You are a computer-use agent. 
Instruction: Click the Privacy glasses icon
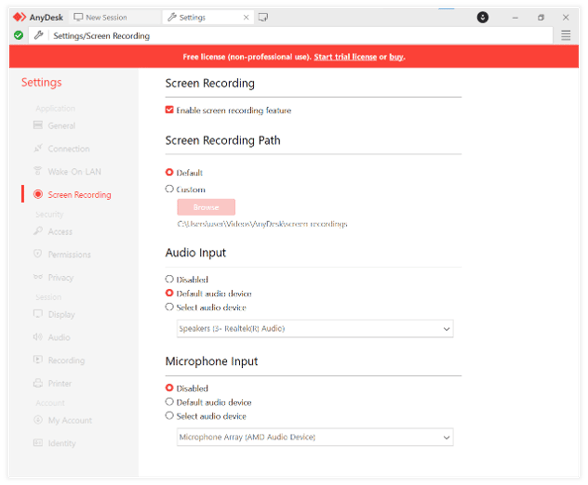click(x=38, y=277)
